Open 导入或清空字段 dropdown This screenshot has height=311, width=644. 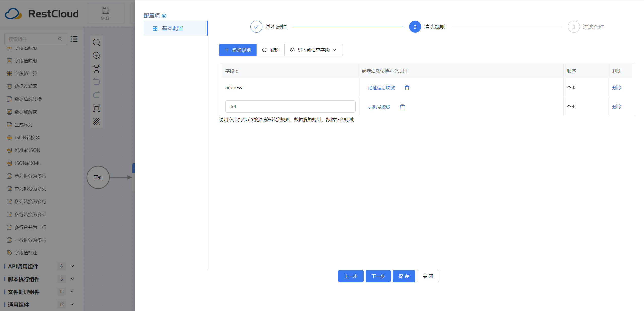[313, 50]
